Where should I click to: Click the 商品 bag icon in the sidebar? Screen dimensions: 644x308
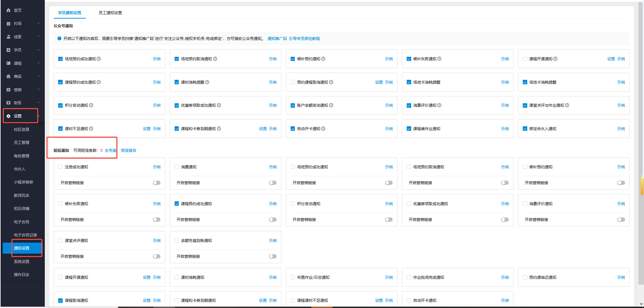coord(9,76)
